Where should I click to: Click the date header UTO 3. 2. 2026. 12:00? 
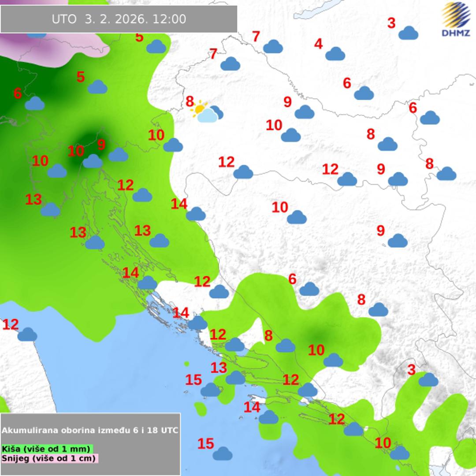point(119,19)
